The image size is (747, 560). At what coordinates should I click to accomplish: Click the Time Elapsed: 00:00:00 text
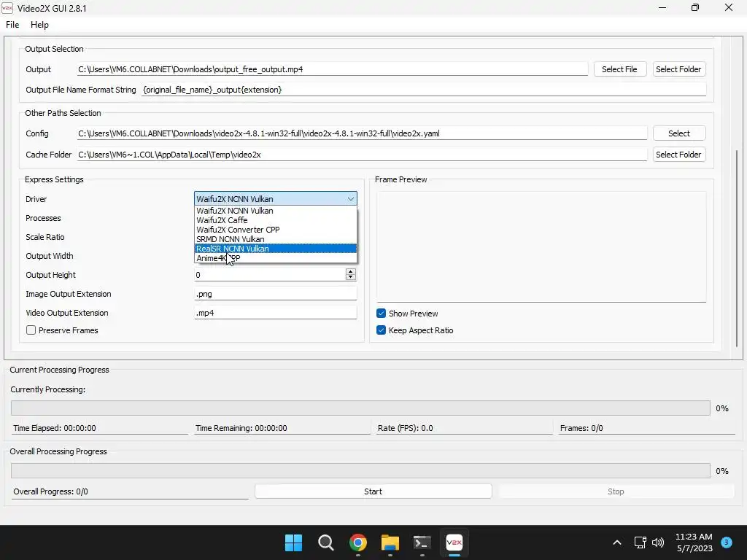pos(54,427)
